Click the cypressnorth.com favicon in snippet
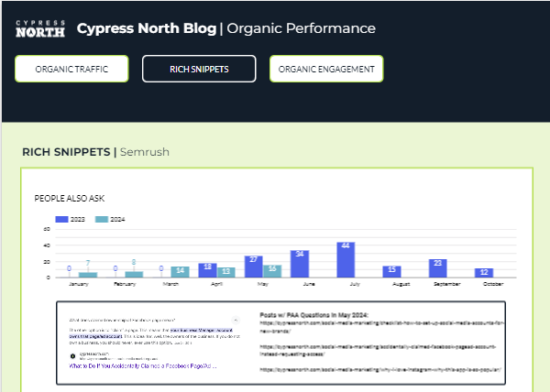Screen dimensions: 550x392 tap(72, 356)
